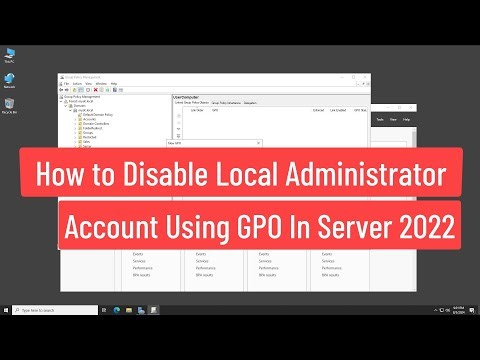Screen dimensions: 480x360
Task: Click the red X delete toolbar icon
Action: coord(95,90)
